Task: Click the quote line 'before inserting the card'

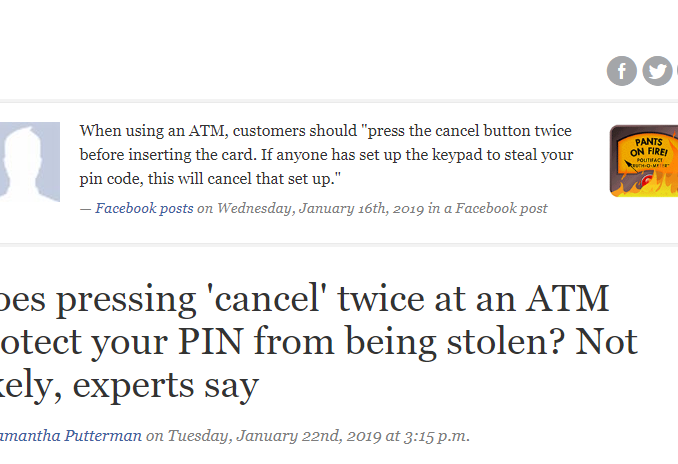Action: 326,155
